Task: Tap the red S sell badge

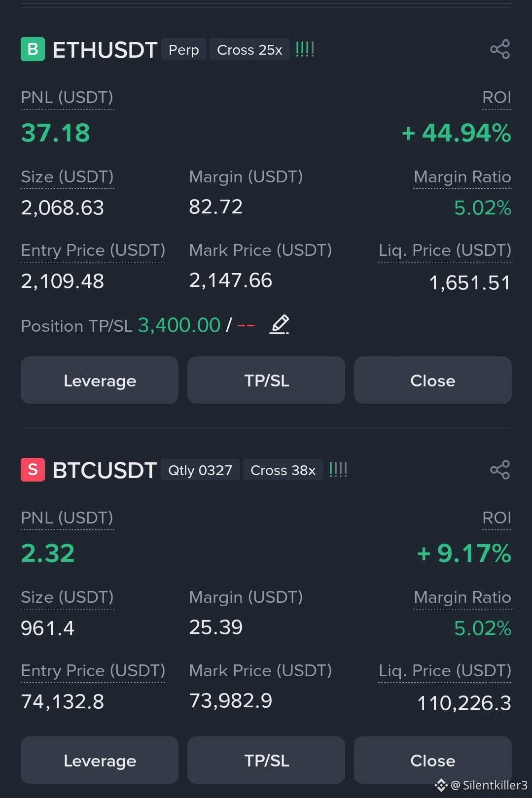Action: coord(33,470)
